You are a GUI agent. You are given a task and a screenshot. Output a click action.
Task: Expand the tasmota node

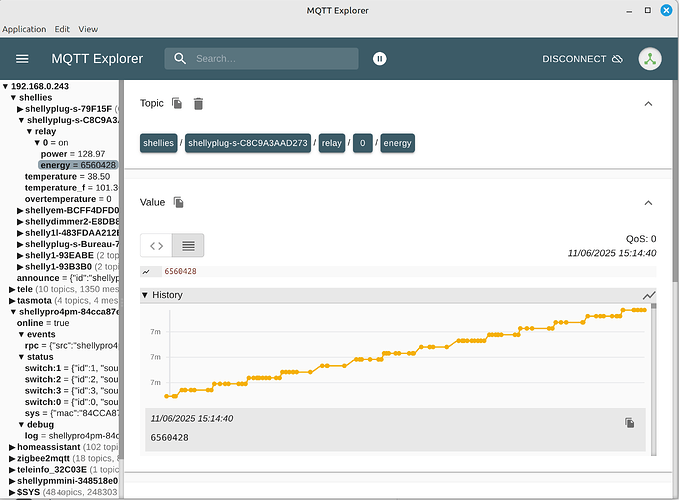click(x=12, y=300)
